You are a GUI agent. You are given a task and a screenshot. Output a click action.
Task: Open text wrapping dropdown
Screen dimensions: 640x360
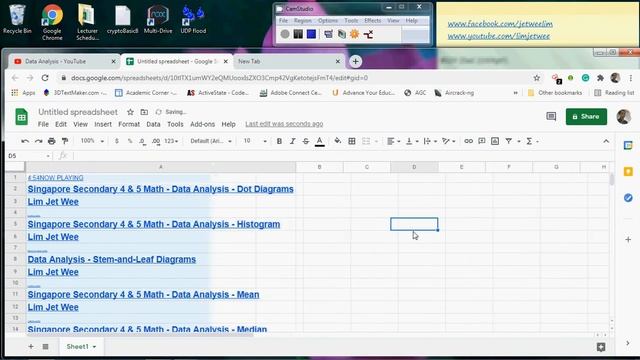point(430,141)
